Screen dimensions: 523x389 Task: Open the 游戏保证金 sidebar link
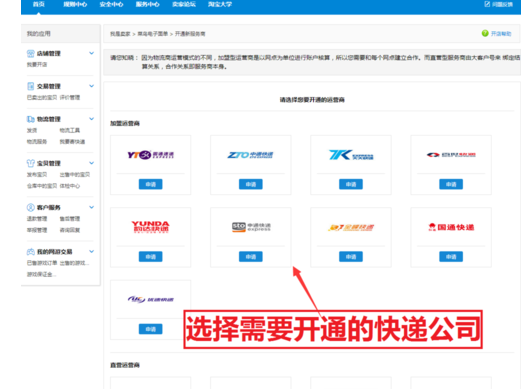point(41,275)
